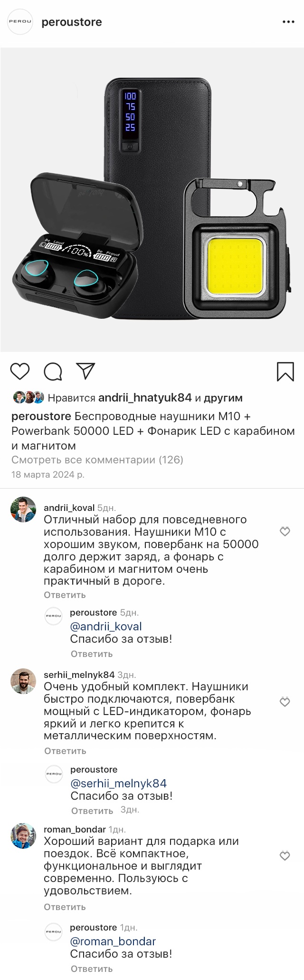Viewport: 304px width, 980px height.
Task: View andrii_koval's profile picture
Action: tap(23, 510)
